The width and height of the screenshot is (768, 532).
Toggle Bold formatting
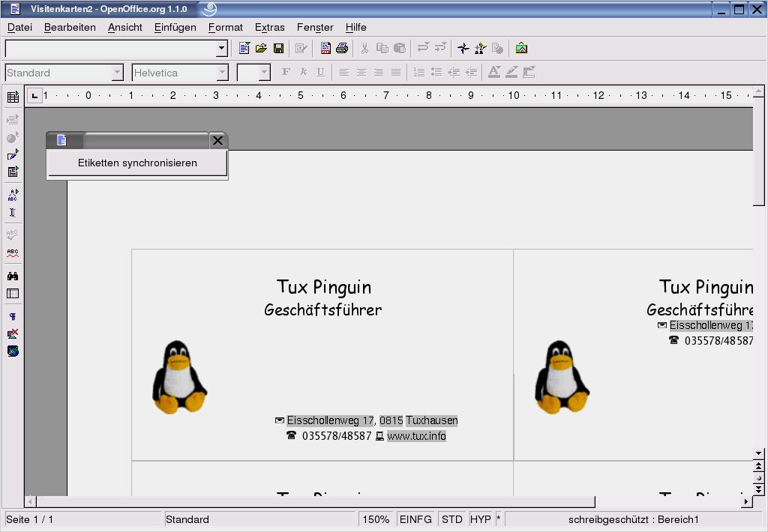285,72
